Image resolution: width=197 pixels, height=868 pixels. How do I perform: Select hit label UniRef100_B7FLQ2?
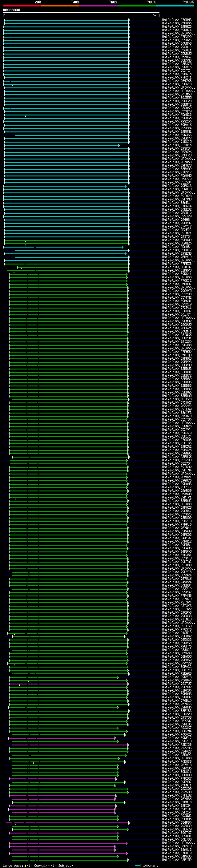coord(177,796)
